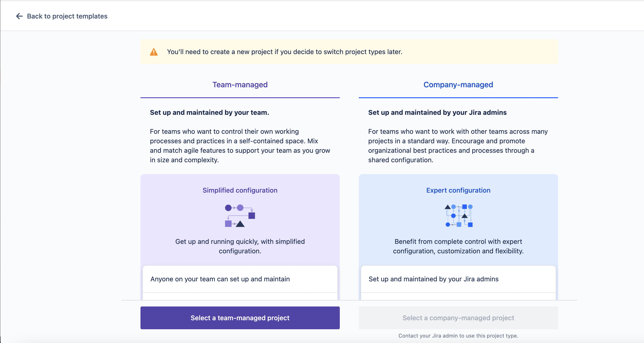This screenshot has width=644, height=343.
Task: Click the Team-managed heading
Action: point(240,85)
